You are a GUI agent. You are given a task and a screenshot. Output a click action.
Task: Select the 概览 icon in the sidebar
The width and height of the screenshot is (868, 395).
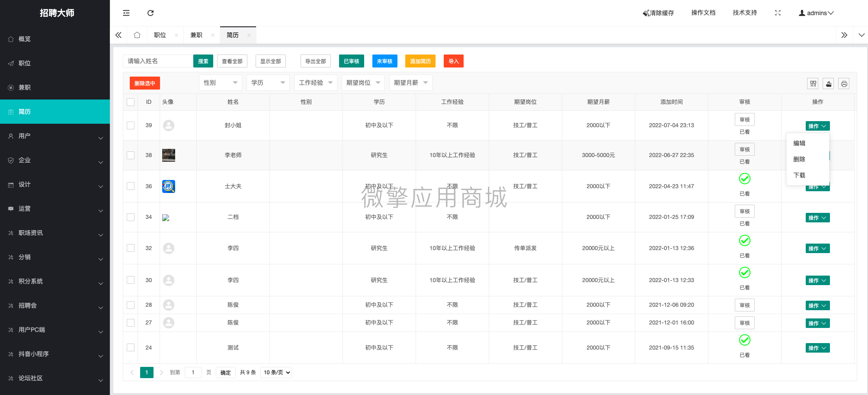[x=11, y=39]
